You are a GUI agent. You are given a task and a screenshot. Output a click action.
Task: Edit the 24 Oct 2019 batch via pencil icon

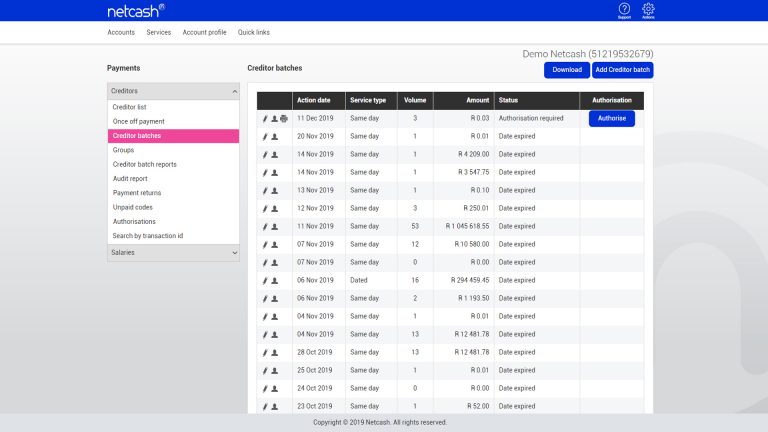tap(265, 389)
